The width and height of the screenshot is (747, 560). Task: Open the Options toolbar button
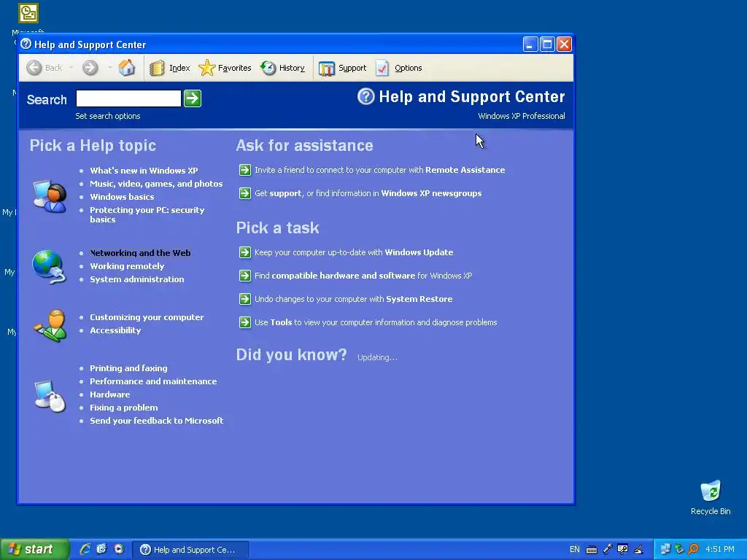(399, 68)
